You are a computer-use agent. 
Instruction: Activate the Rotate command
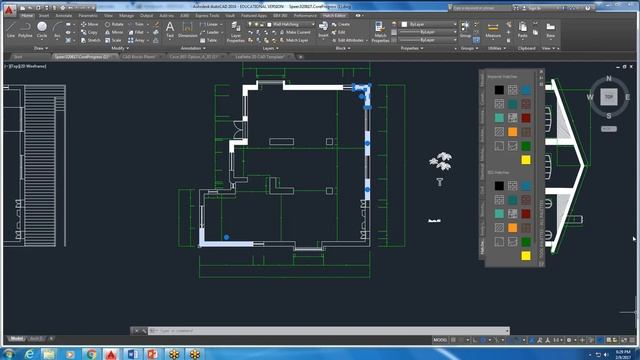point(114,24)
